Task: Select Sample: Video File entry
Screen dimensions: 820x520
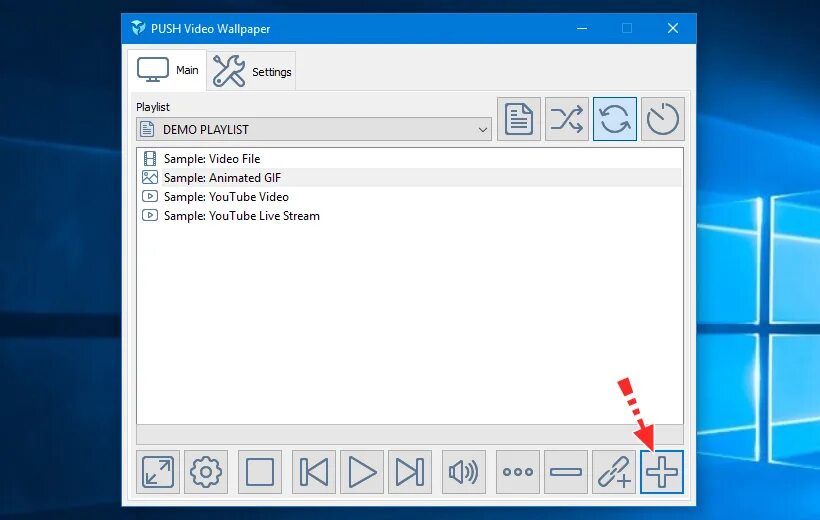Action: 409,159
